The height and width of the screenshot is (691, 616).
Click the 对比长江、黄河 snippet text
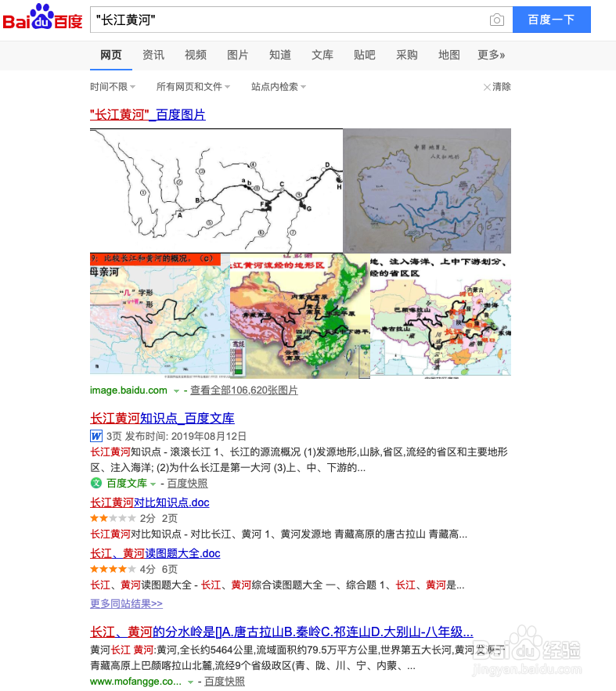tap(279, 534)
